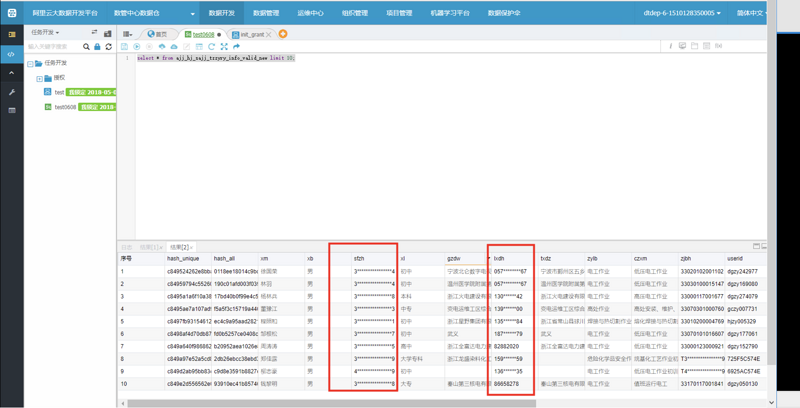Click the edit pencil icon in editor toolbar
This screenshot has height=408, width=800.
187,46
